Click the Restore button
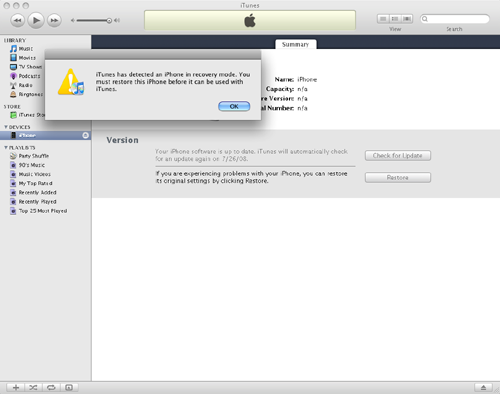 pos(398,178)
